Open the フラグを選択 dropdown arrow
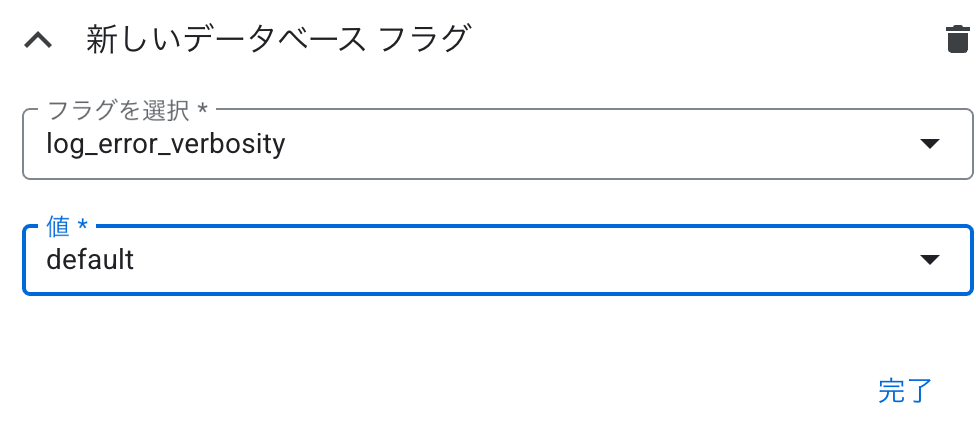Viewport: 976px width, 432px height. [929, 144]
